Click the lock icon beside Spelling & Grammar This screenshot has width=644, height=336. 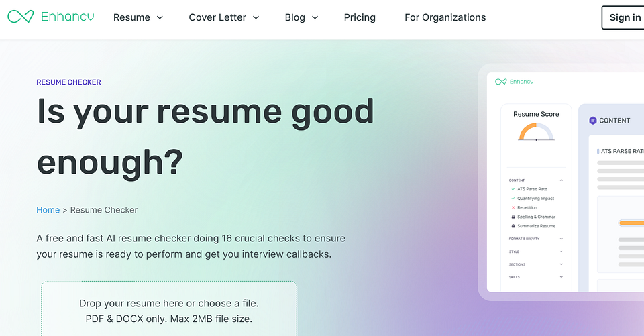[513, 217]
